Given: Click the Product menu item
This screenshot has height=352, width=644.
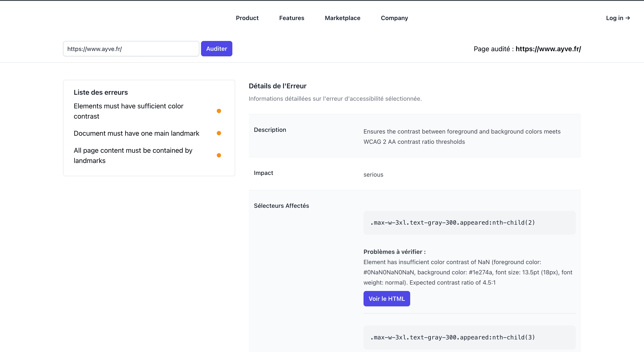Looking at the screenshot, I should (x=247, y=18).
